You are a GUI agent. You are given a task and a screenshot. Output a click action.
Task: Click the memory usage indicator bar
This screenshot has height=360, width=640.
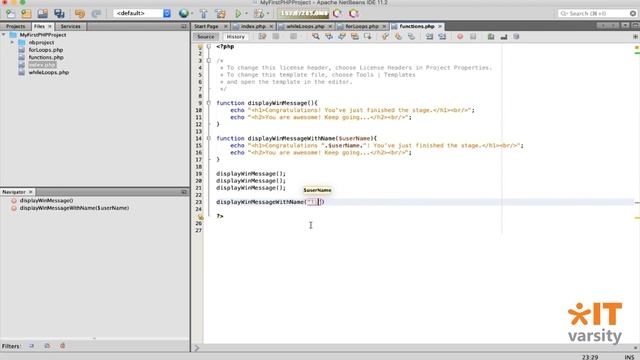(x=304, y=13)
